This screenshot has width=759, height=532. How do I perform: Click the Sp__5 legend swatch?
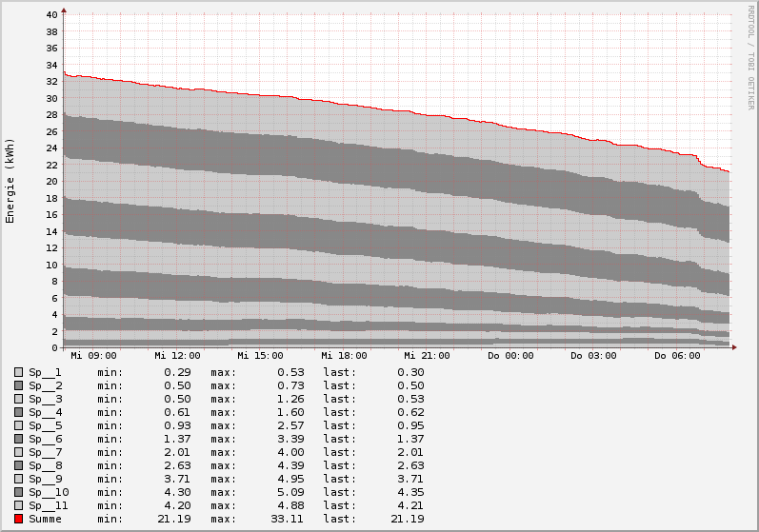click(x=18, y=425)
